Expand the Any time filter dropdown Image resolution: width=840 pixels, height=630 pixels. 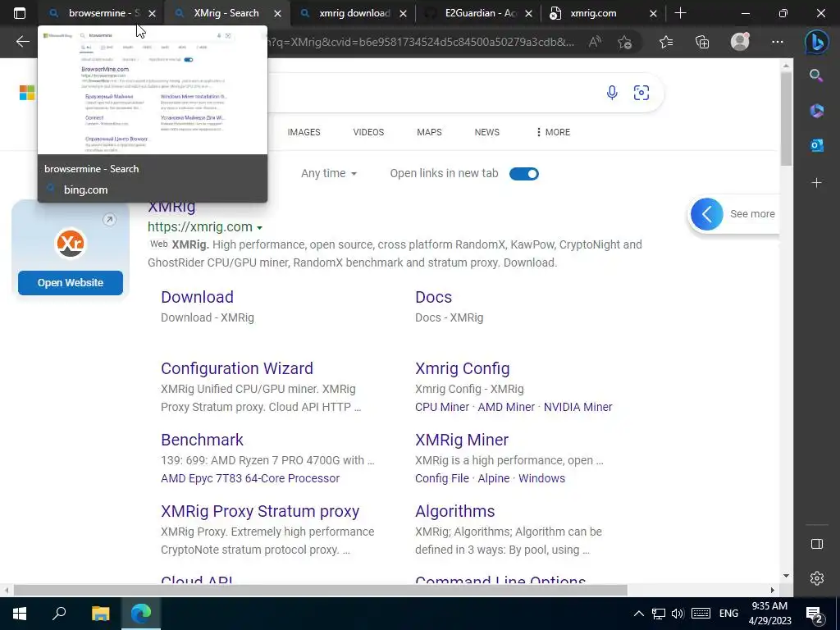pyautogui.click(x=329, y=174)
